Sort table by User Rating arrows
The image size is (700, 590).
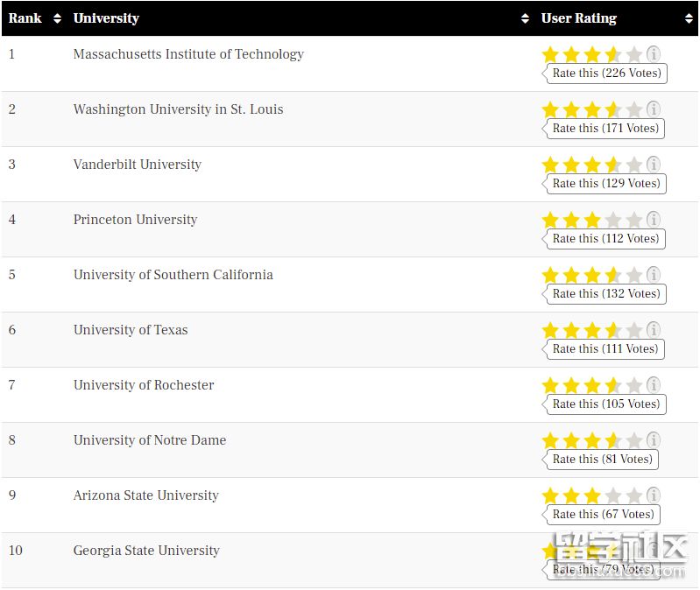point(689,18)
